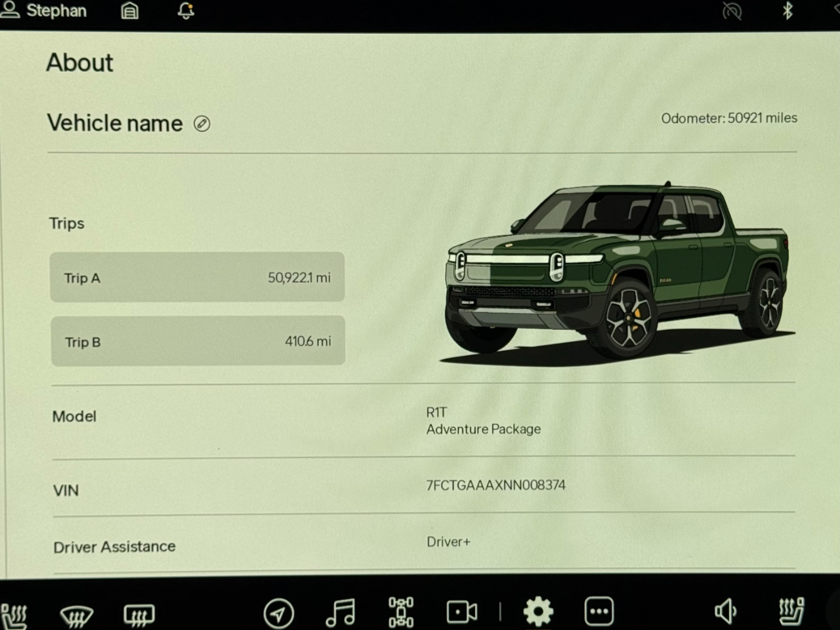Open the more apps menu
This screenshot has width=840, height=630.
click(598, 612)
